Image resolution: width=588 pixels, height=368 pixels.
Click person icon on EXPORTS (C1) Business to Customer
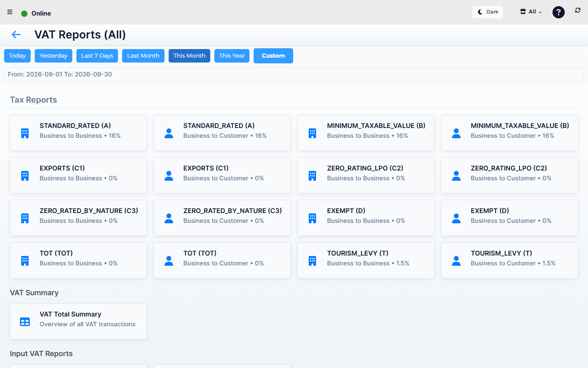(x=169, y=176)
